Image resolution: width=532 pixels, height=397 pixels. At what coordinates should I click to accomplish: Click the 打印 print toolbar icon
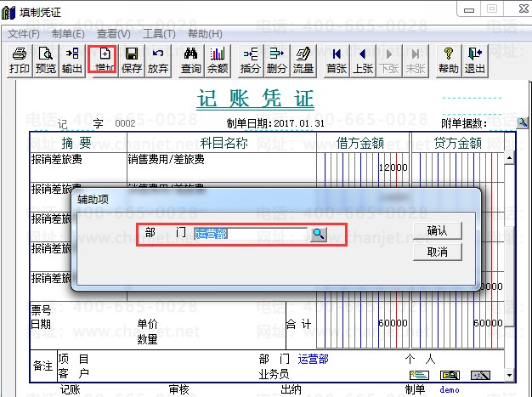(x=20, y=60)
